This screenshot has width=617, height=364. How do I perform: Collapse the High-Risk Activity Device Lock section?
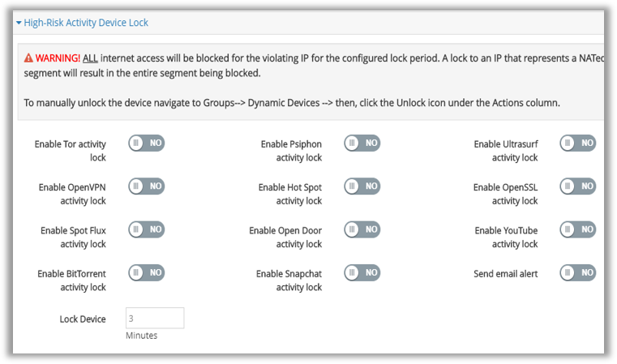click(19, 23)
